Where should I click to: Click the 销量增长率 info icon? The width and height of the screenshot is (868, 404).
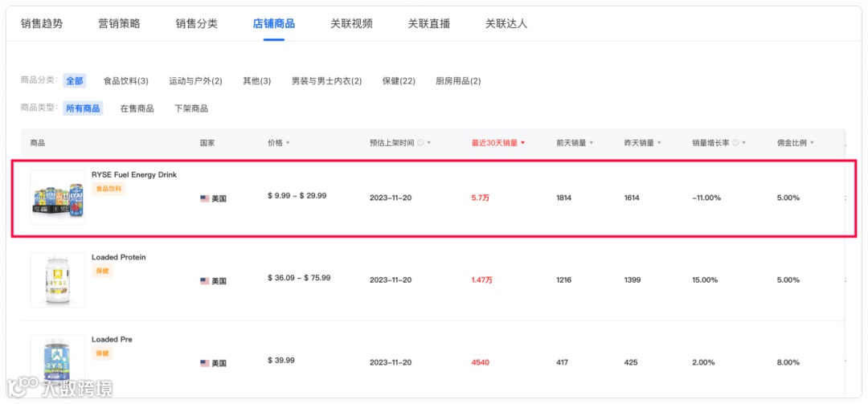(735, 143)
